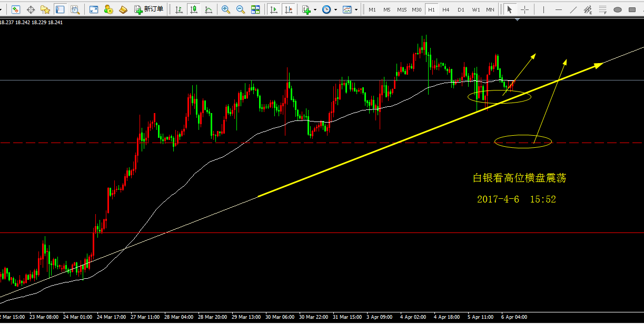The height and width of the screenshot is (324, 644).
Task: Click the M15 timeframe button
Action: (402, 9)
